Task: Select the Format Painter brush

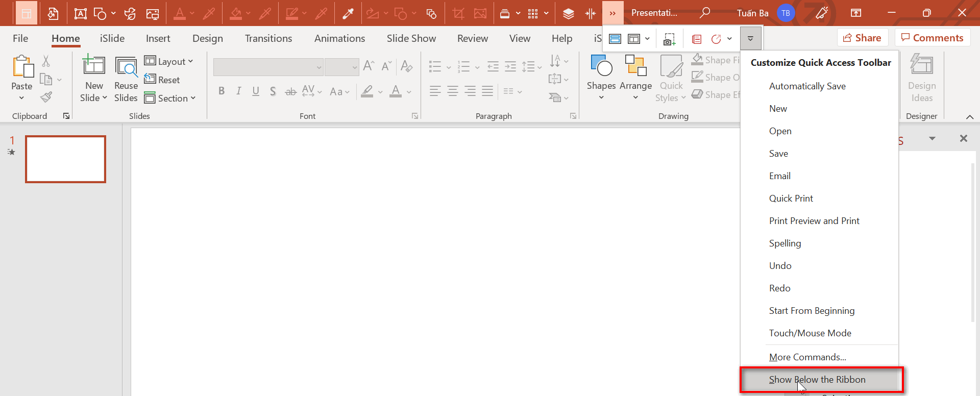Action: coord(46,97)
